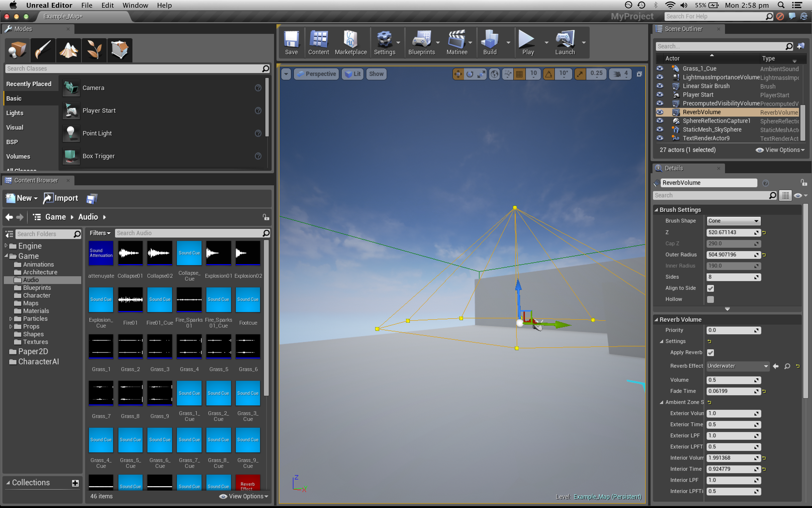Toggle sources tree view icon
Image resolution: width=812 pixels, height=508 pixels.
9,234
